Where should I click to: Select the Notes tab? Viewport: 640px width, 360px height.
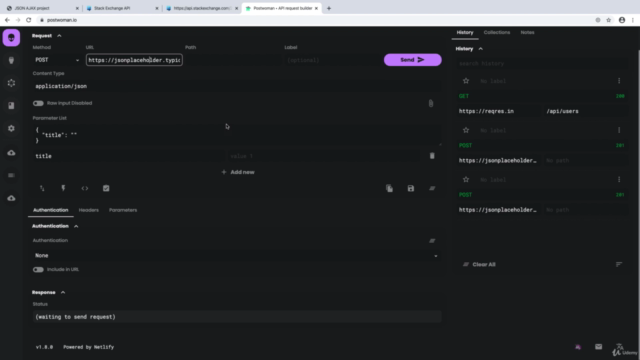tap(527, 33)
